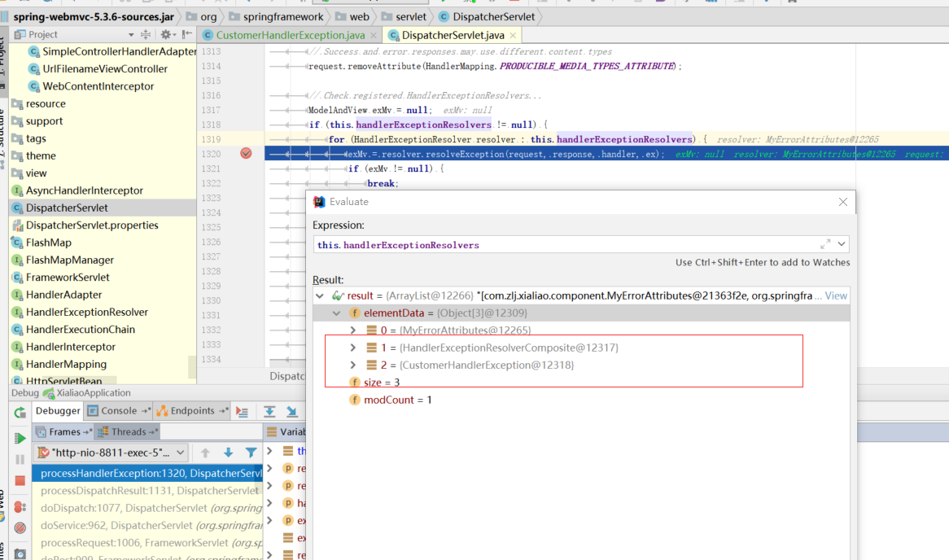Select the processHandlerException:1320 stack frame
Viewport: 949px width, 560px height.
coord(147,474)
